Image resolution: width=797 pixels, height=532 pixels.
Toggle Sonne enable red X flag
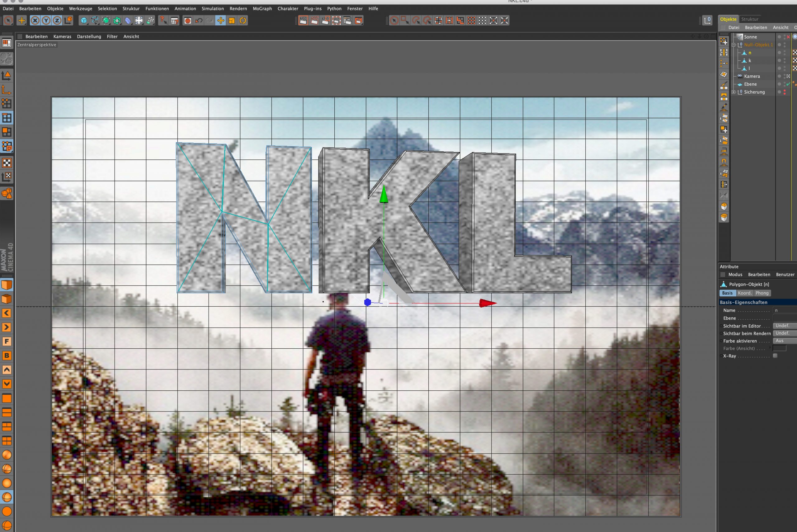click(788, 37)
